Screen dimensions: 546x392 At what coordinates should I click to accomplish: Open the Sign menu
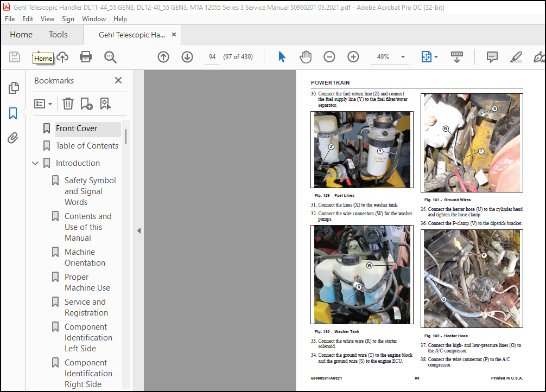[x=68, y=19]
